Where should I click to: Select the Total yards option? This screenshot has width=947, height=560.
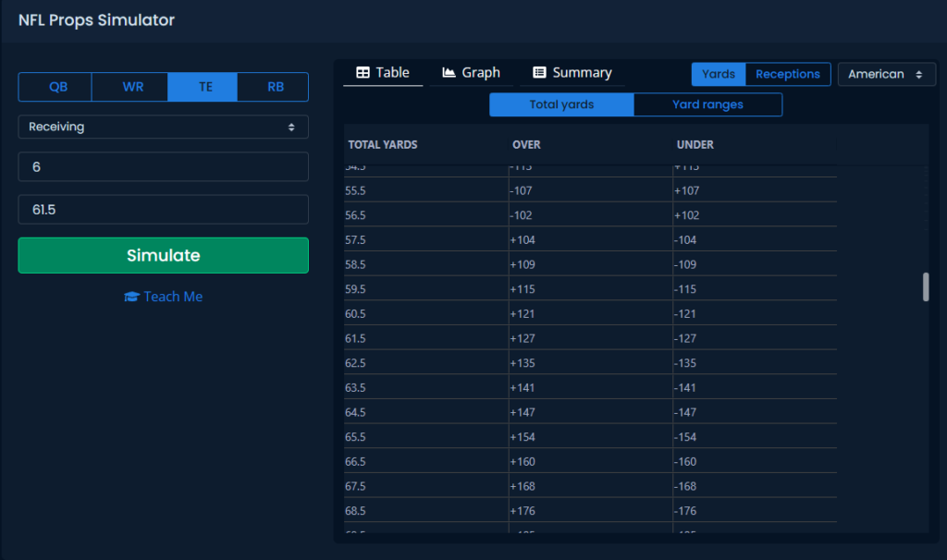pyautogui.click(x=561, y=104)
